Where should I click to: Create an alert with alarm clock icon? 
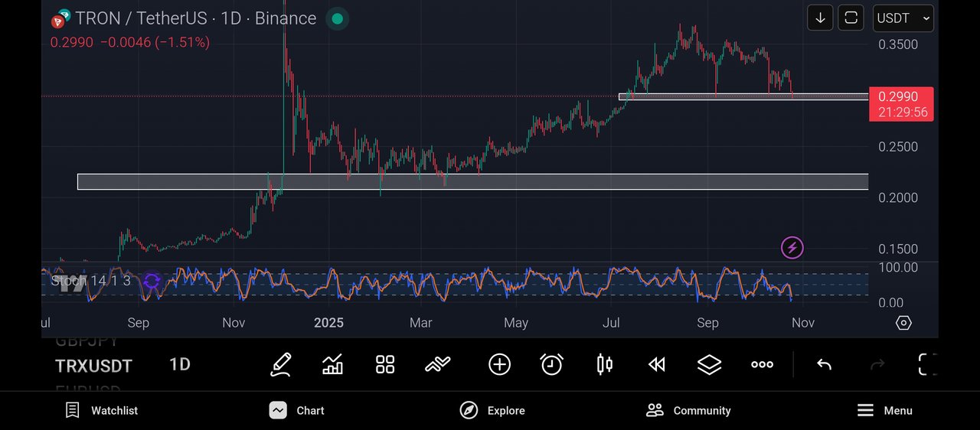coord(551,365)
